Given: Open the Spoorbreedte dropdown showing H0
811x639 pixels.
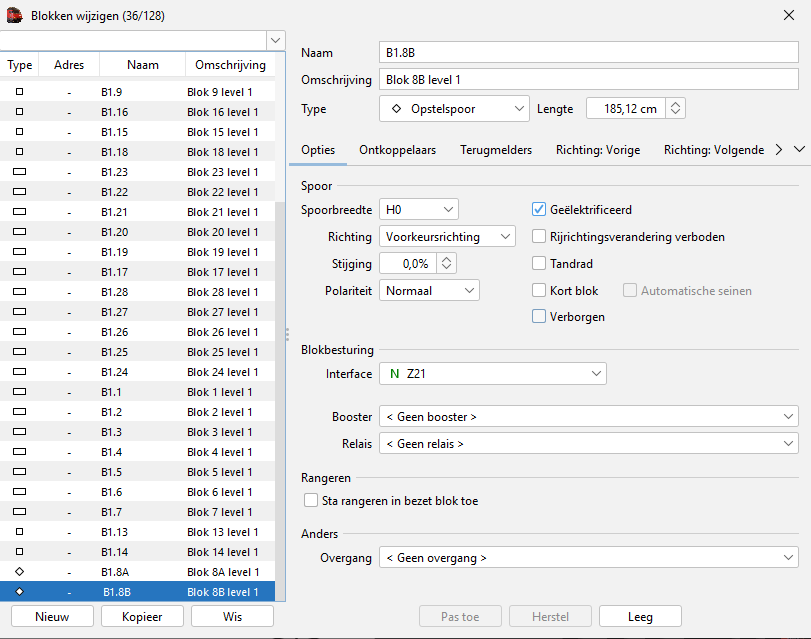Looking at the screenshot, I should pos(419,210).
